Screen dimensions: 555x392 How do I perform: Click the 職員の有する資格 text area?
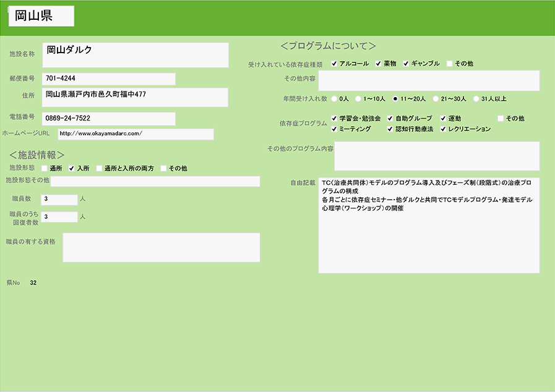pyautogui.click(x=161, y=247)
